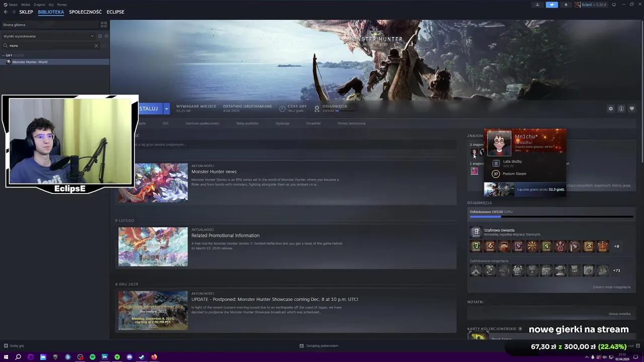Open Windows Start menu

click(6, 357)
